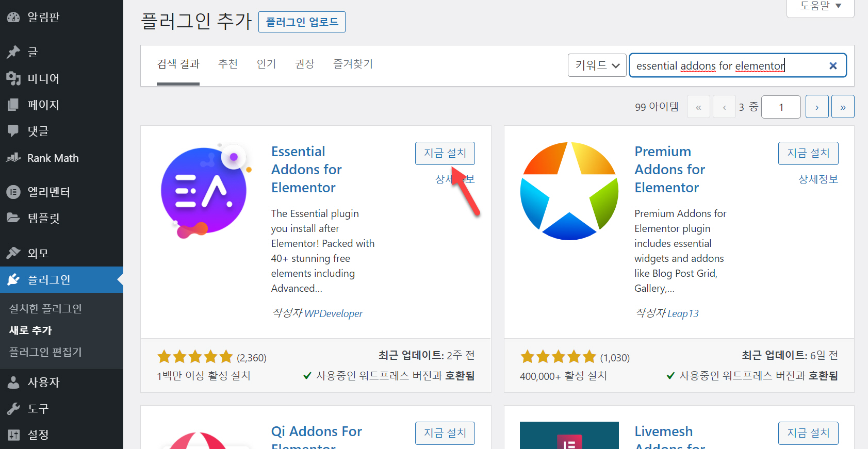The image size is (868, 449).
Task: Click the 플러그인 업로드 button
Action: (302, 22)
